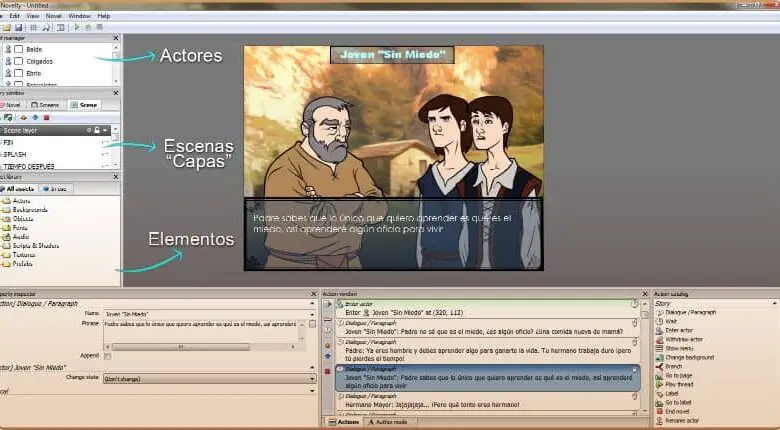
Task: Tick the checkbox next to Balde actor
Action: tap(19, 49)
